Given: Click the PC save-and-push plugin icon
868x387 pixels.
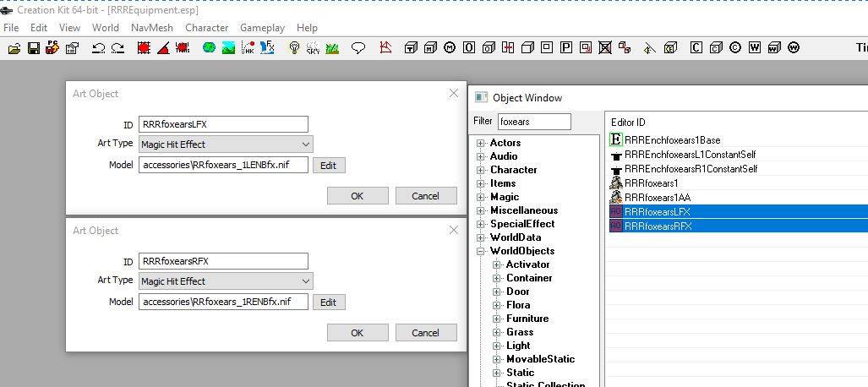Looking at the screenshot, I should click(52, 48).
